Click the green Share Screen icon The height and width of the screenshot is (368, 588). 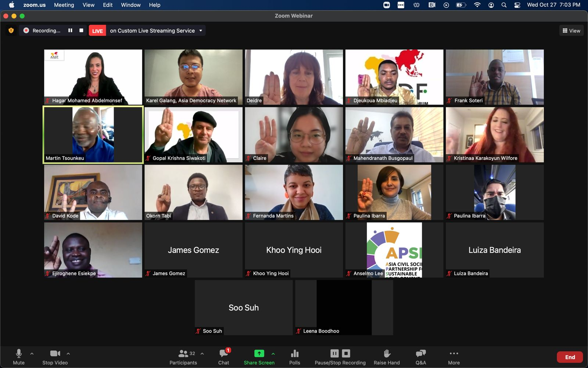[259, 354]
